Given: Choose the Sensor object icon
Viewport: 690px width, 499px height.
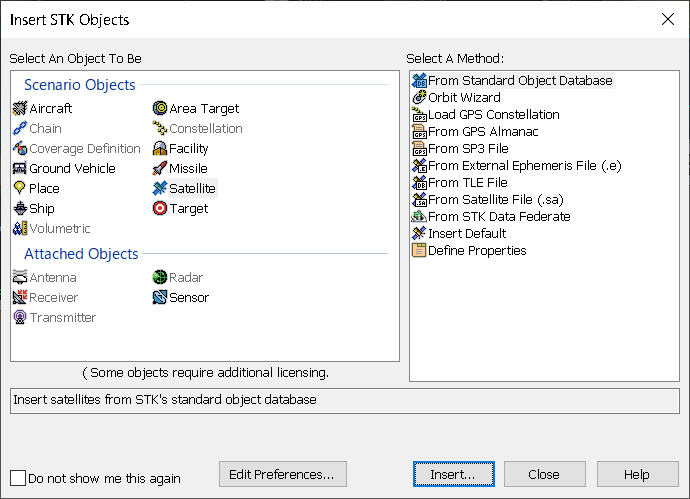Looking at the screenshot, I should pos(160,297).
